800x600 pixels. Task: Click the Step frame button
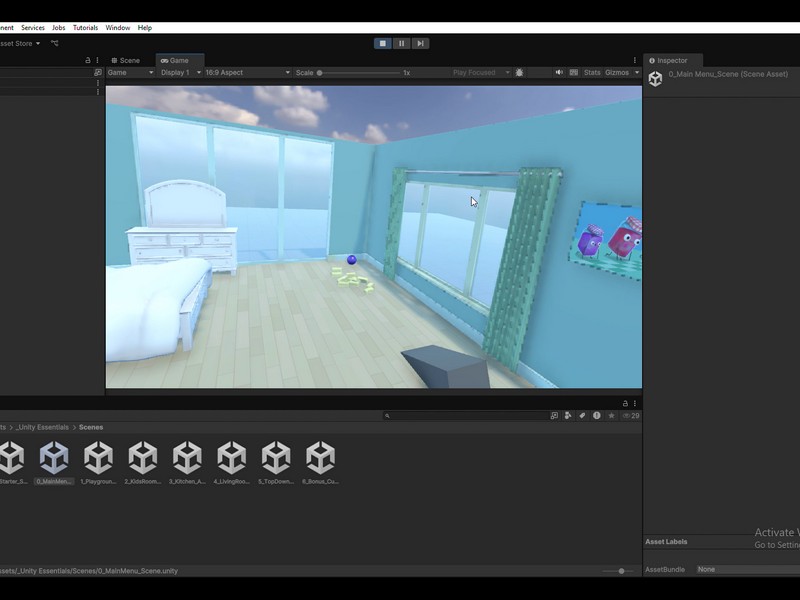pos(421,43)
